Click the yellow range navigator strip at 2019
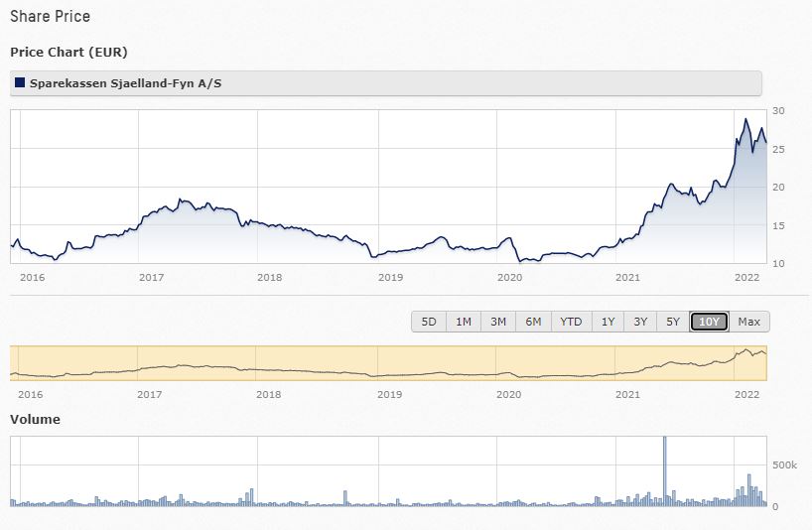Viewport: 812px width, 530px height. click(389, 363)
